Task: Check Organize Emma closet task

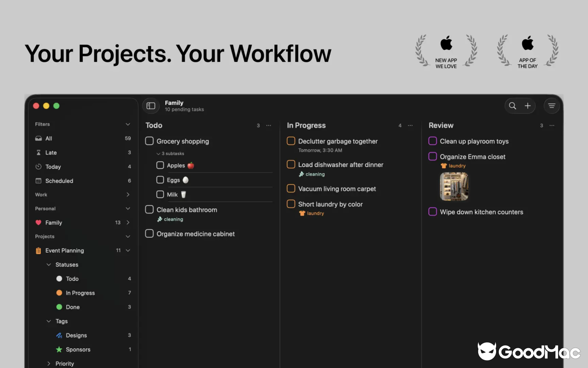Action: (432, 156)
